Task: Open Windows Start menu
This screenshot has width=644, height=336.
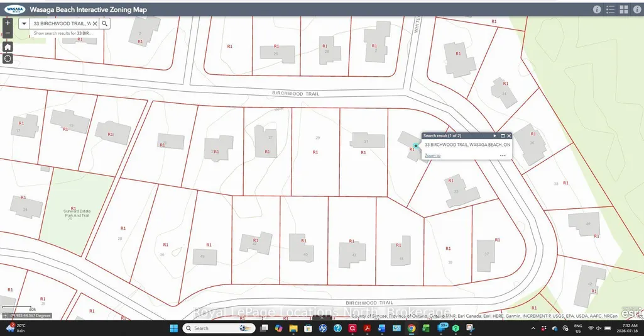Action: pos(174,328)
